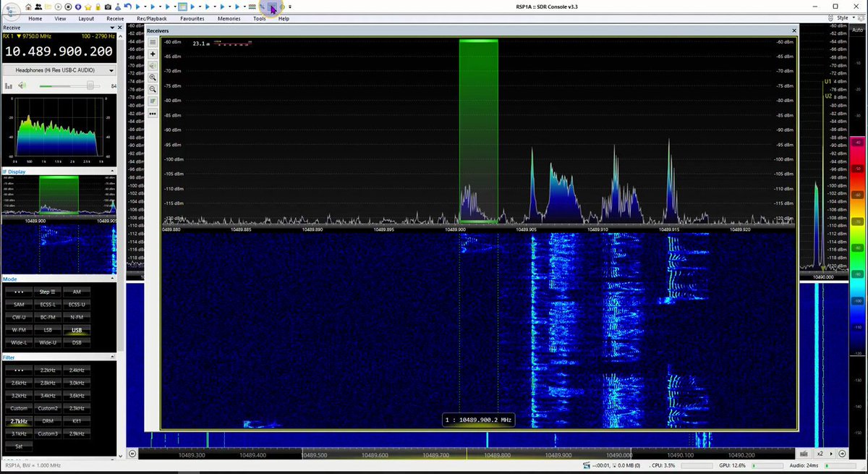Collapse the Mode panel
This screenshot has width=868, height=474.
112,279
